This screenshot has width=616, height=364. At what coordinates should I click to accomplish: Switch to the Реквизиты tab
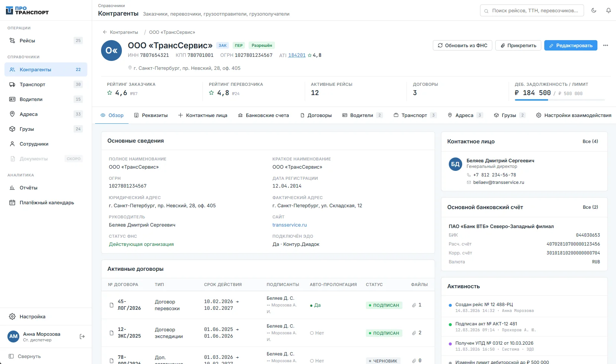click(151, 115)
